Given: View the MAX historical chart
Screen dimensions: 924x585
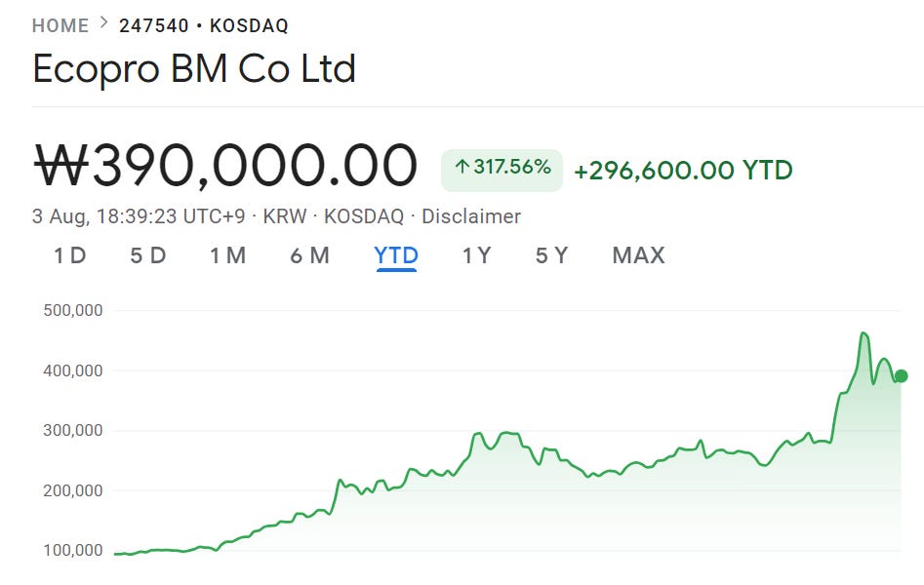Looking at the screenshot, I should [x=638, y=254].
